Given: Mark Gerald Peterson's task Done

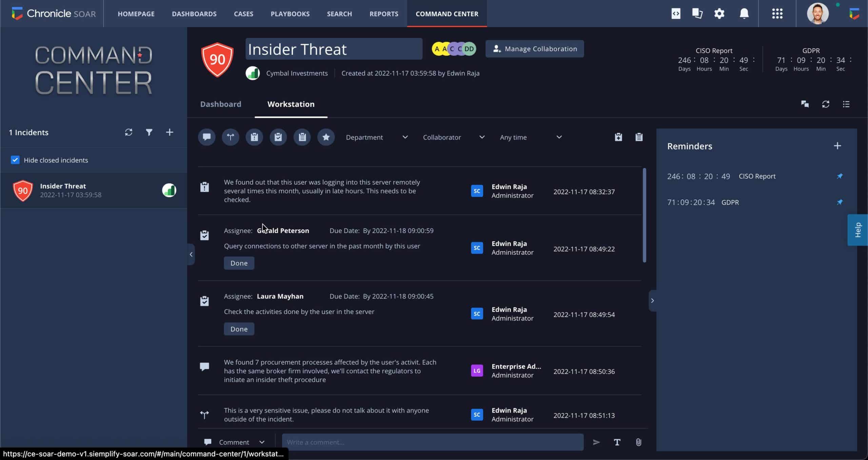Looking at the screenshot, I should click(239, 263).
